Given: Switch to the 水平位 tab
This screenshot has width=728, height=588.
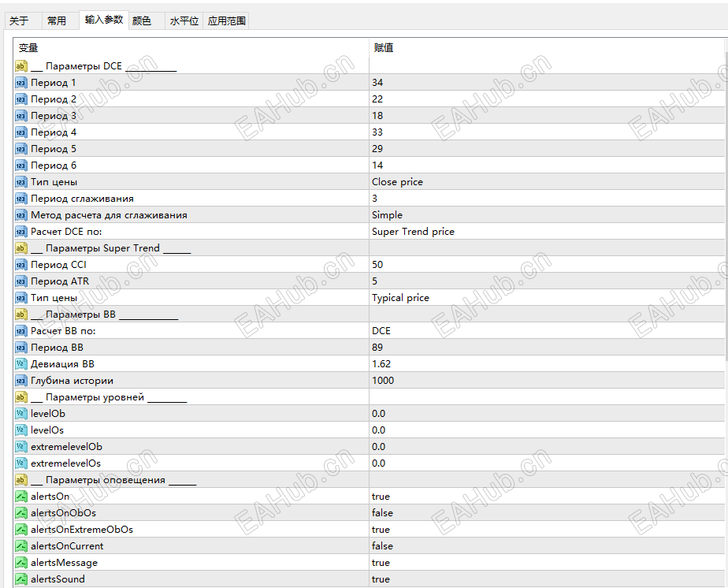Looking at the screenshot, I should (184, 21).
